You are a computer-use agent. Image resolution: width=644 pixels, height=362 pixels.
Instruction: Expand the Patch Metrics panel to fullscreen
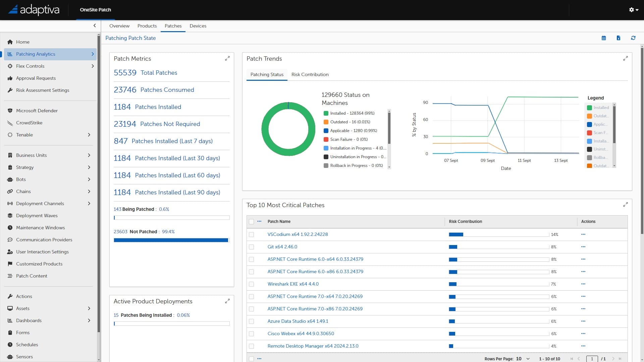pyautogui.click(x=227, y=58)
